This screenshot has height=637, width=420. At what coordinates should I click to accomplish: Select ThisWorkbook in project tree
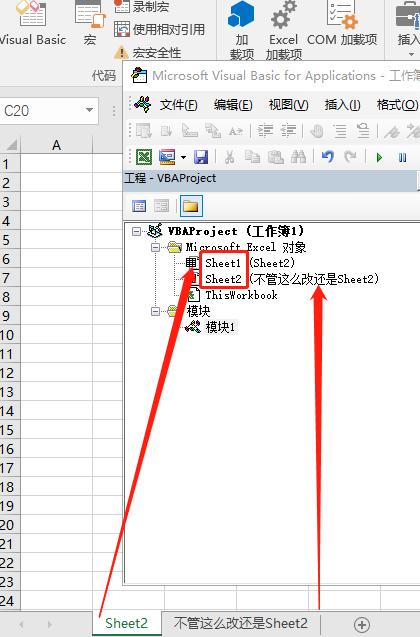pyautogui.click(x=241, y=295)
